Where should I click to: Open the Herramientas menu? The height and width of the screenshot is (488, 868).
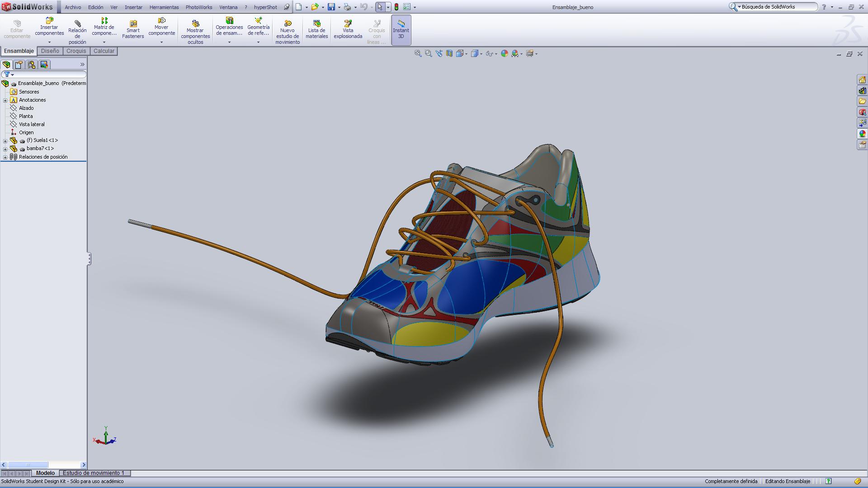click(x=164, y=7)
